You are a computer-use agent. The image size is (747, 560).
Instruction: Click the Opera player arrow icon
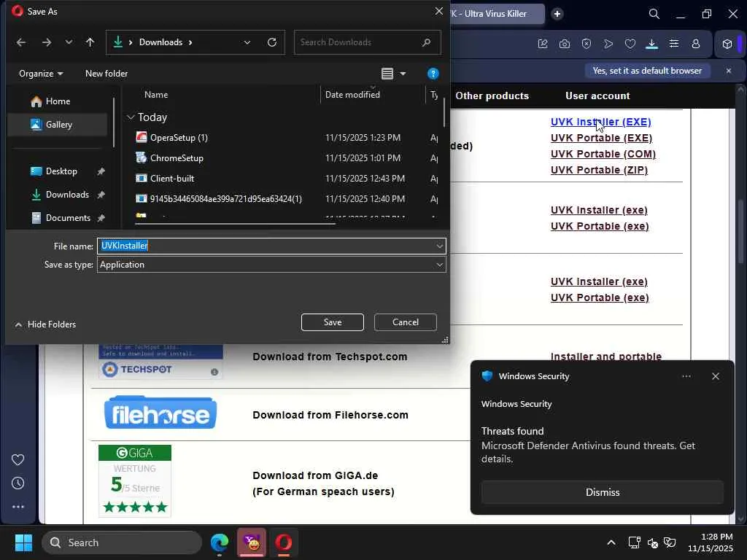pyautogui.click(x=608, y=44)
